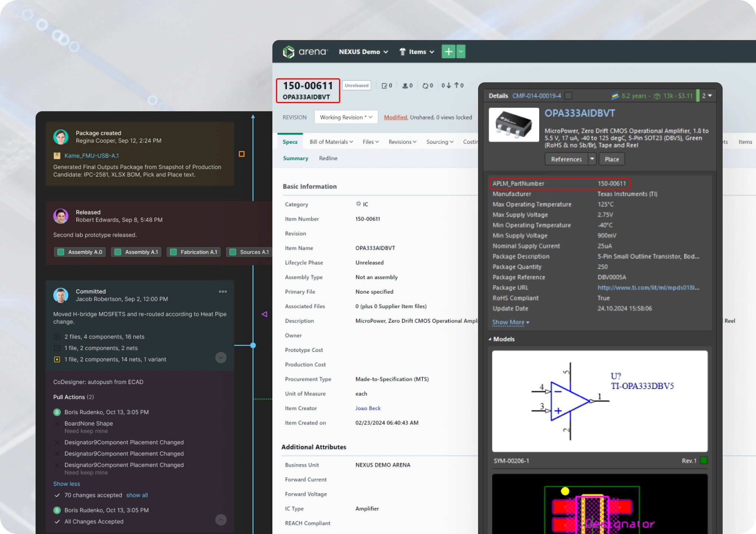Click the purple triangle marker on timeline

coord(264,314)
